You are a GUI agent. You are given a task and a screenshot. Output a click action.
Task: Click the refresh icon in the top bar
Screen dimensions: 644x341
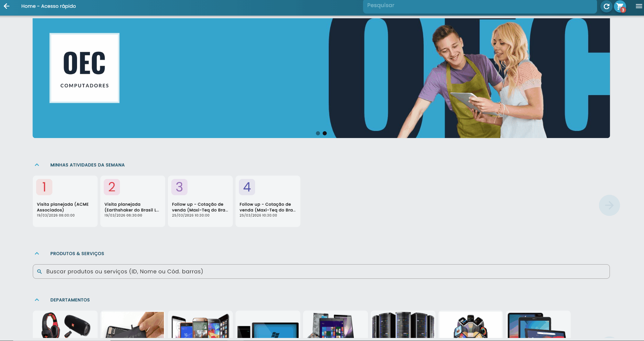606,6
